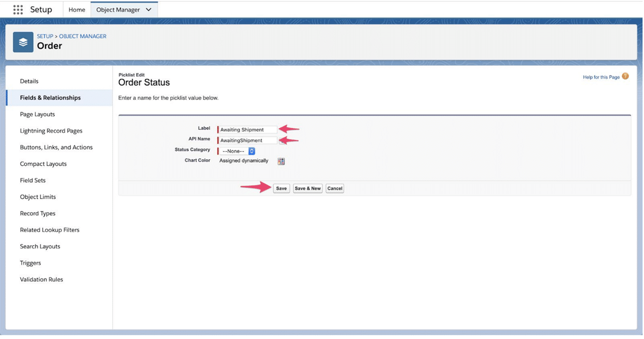Viewport: 644px width, 339px height.
Task: Go to Compact Layouts
Action: (x=43, y=164)
